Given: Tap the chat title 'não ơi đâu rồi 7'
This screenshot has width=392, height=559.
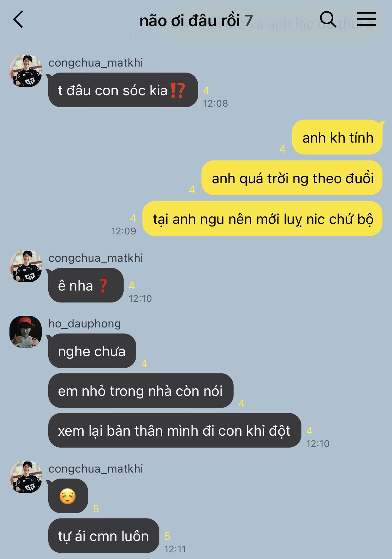Looking at the screenshot, I should 196,21.
